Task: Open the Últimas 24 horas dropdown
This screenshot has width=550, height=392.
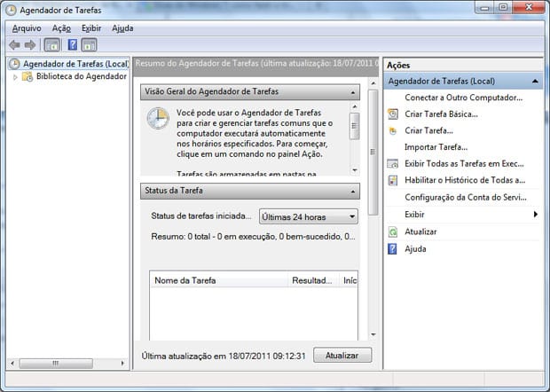Action: 309,216
